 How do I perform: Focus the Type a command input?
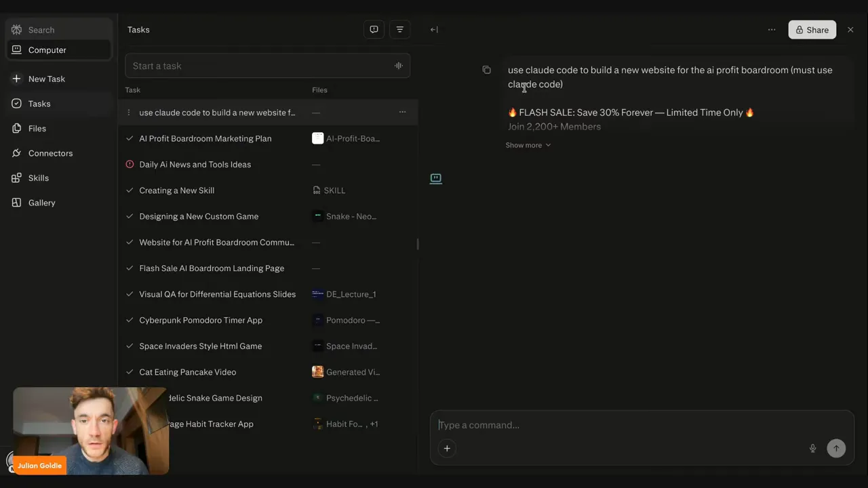point(642,425)
